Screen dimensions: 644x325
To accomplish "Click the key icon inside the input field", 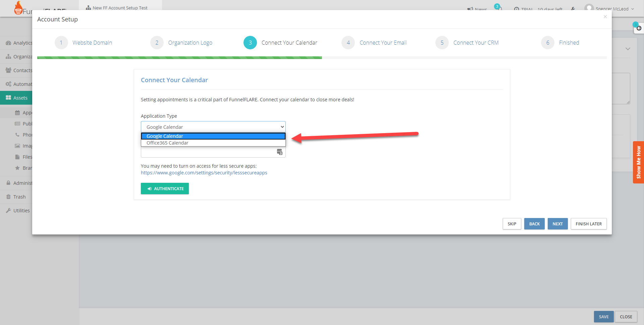I will coord(279,152).
